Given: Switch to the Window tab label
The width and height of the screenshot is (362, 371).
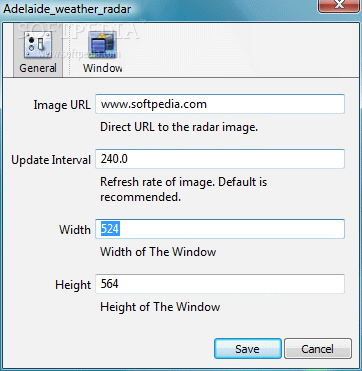Looking at the screenshot, I should (x=102, y=68).
